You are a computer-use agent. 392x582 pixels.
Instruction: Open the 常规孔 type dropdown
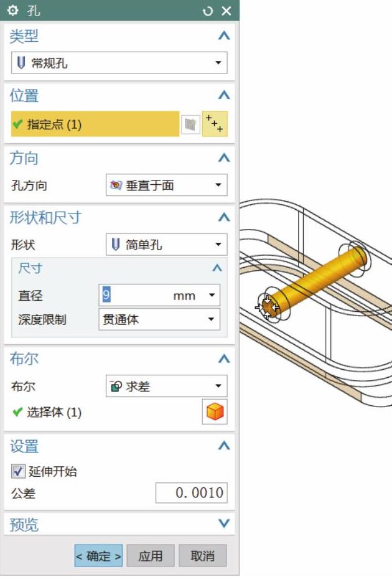(119, 63)
